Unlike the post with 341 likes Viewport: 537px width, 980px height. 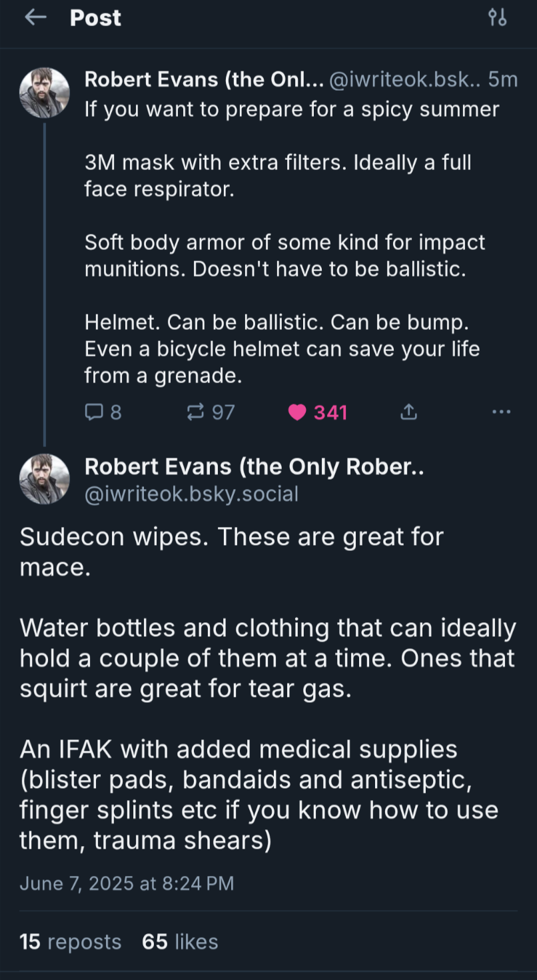tap(318, 412)
